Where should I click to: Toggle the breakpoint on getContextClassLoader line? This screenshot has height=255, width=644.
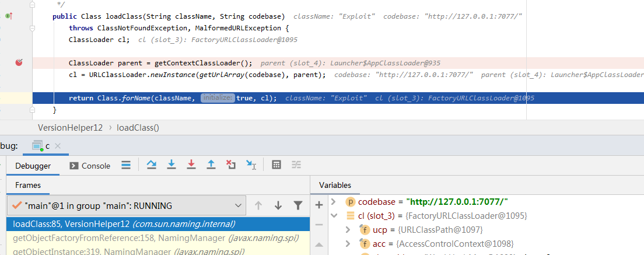pos(19,63)
